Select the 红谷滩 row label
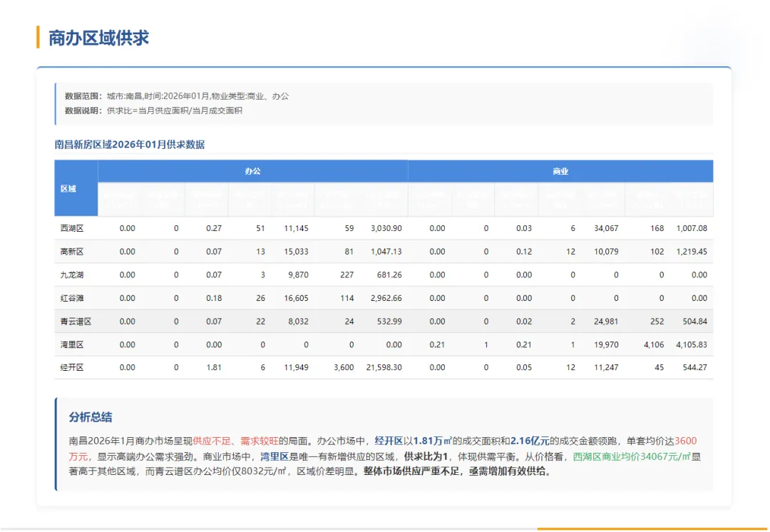The width and height of the screenshot is (770, 532). [x=72, y=298]
